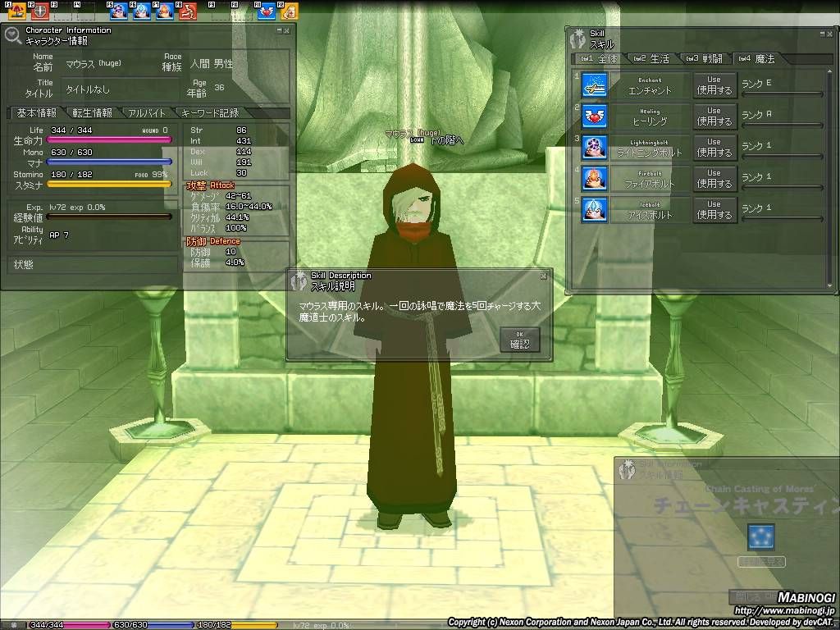
Task: Click the F12 first aid hotkey icon
Action: (289, 11)
